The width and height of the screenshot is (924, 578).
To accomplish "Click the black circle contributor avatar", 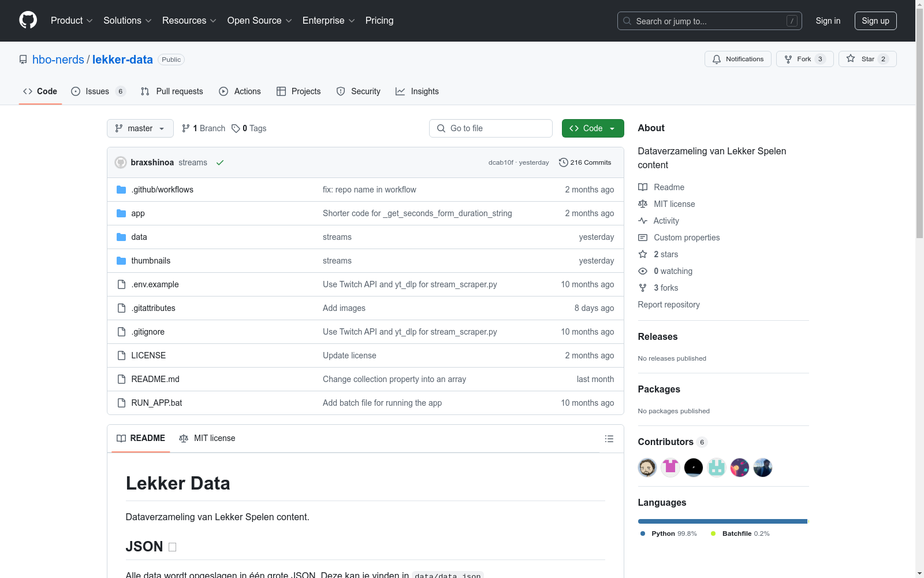I will pyautogui.click(x=694, y=468).
